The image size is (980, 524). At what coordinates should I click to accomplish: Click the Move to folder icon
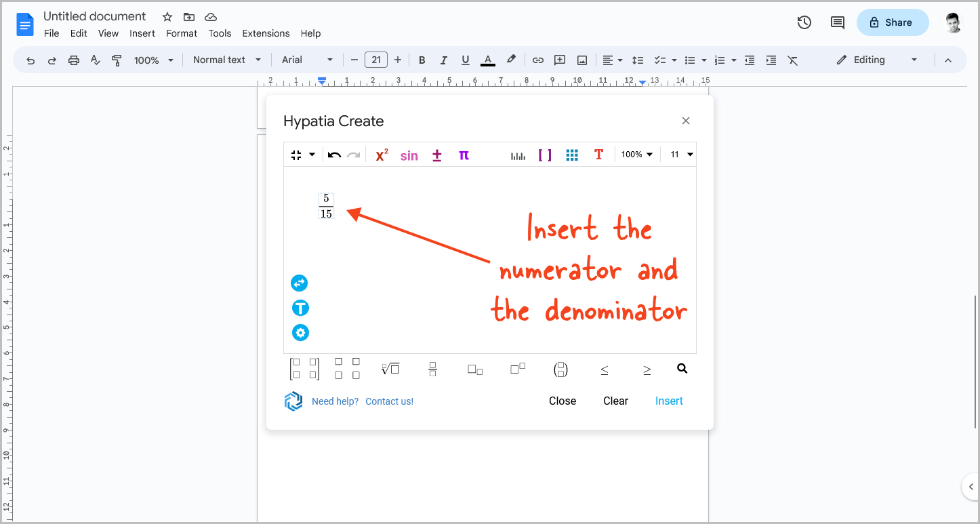[x=189, y=17]
